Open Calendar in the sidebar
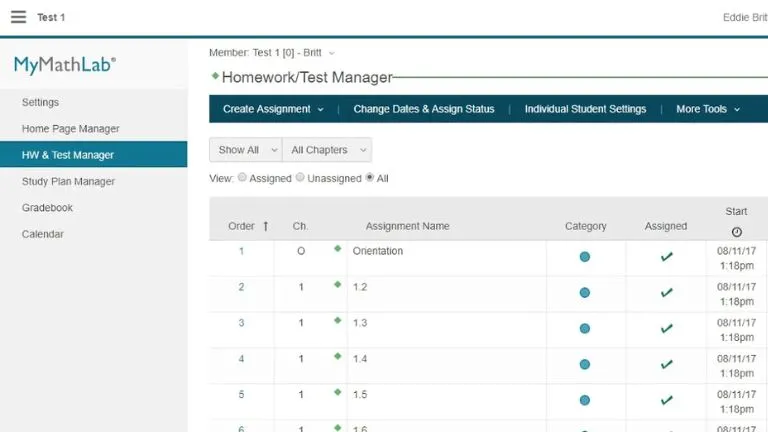Viewport: 768px width, 432px height. 43,234
